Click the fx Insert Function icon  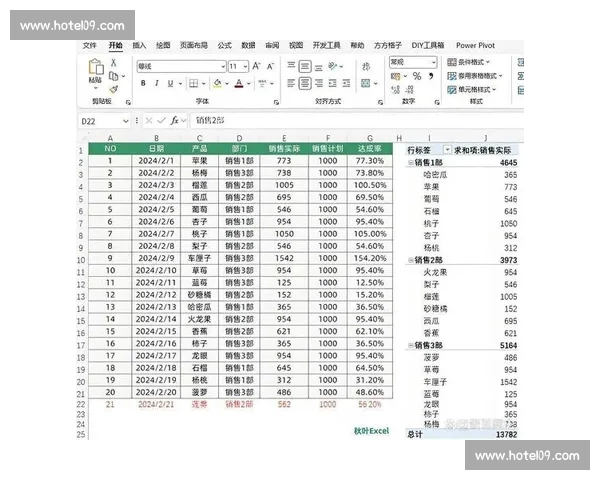tap(174, 121)
